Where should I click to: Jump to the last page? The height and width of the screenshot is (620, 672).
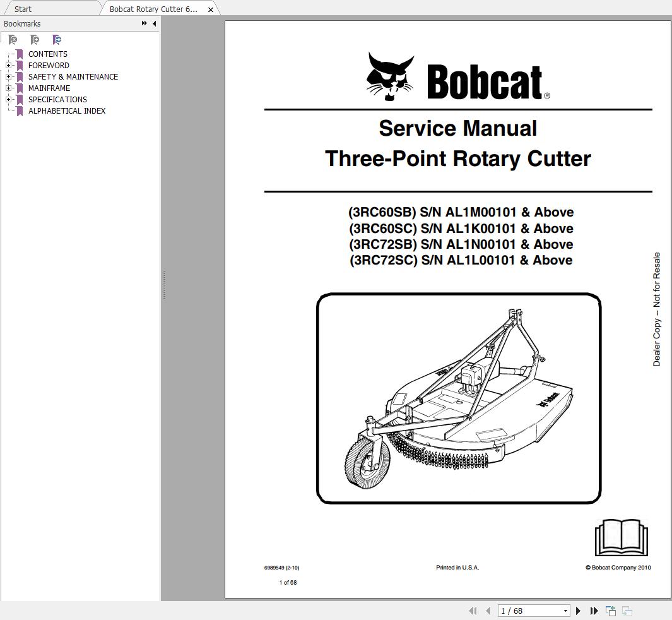(594, 611)
